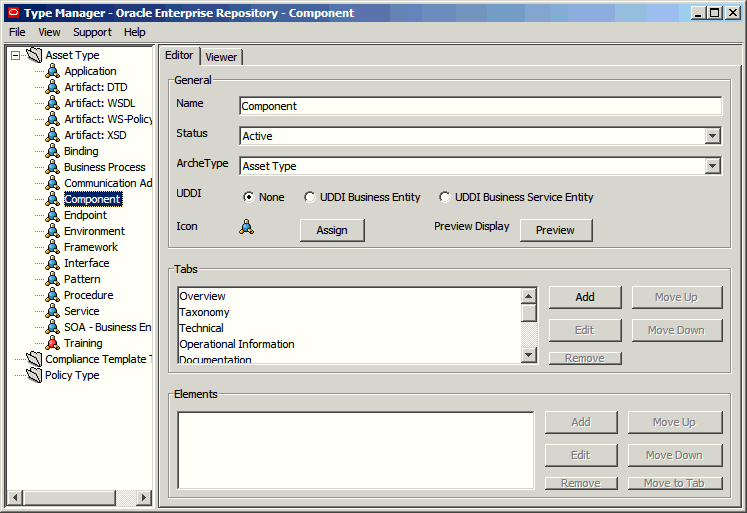Click the Artifact: WSDL tree icon

pos(52,103)
